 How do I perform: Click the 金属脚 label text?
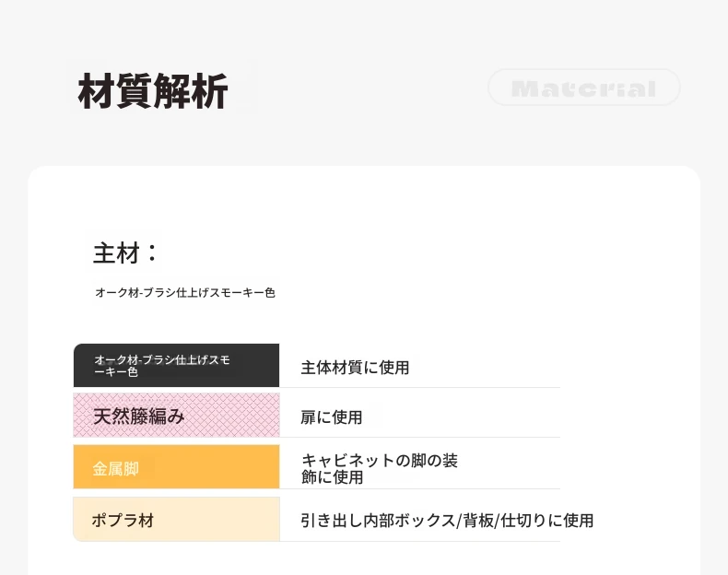(115, 469)
